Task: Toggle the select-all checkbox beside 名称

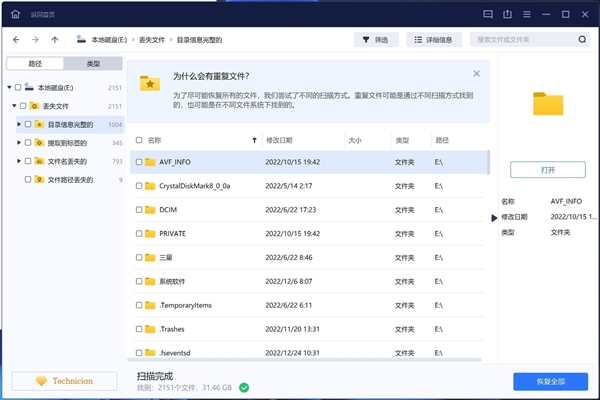Action: click(x=138, y=141)
